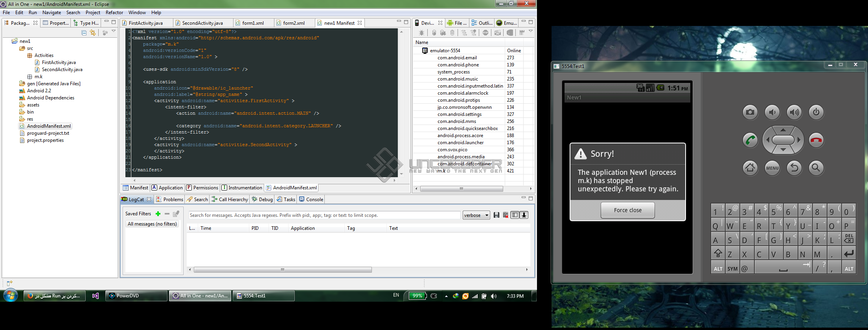
Task: Collapse All in Package Explorer toolbar
Action: pos(84,33)
